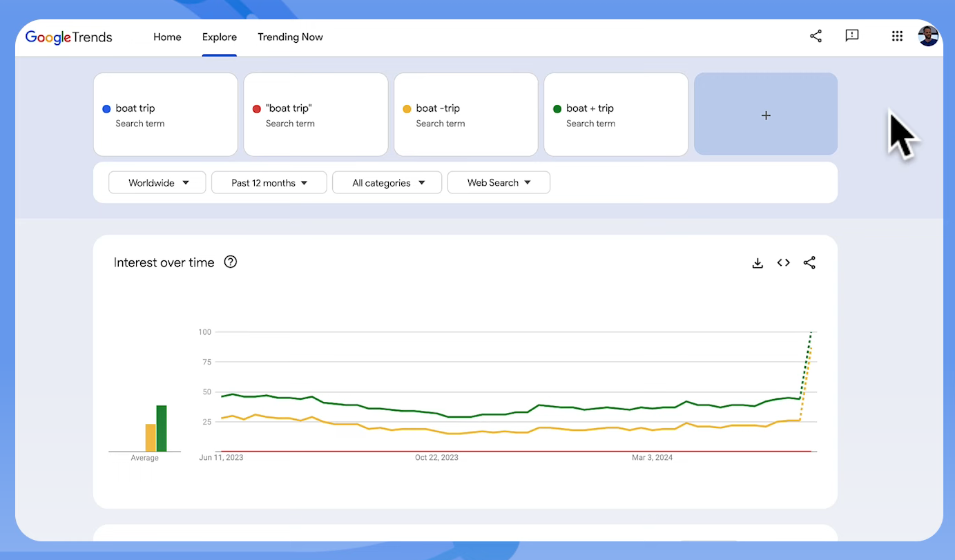
Task: Click the 'Mar 3, 2024' axis label
Action: 652,457
